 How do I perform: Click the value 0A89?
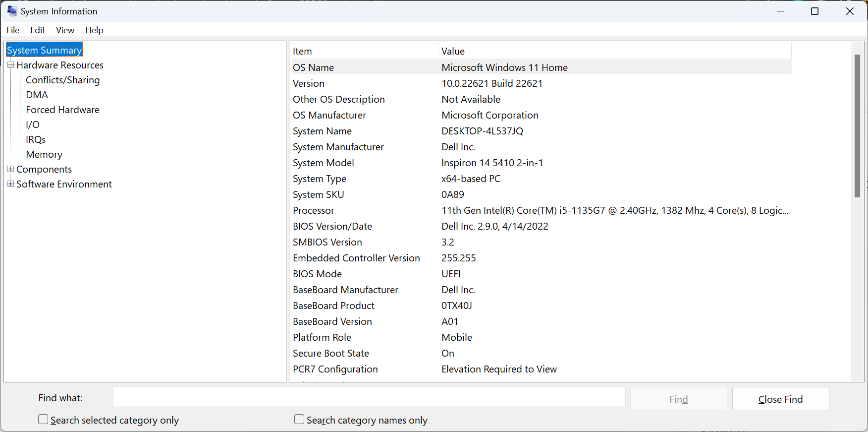tap(453, 194)
